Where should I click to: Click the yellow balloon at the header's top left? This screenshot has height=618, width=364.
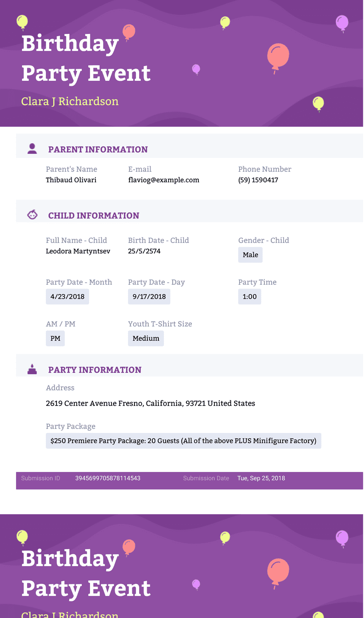coord(22,22)
